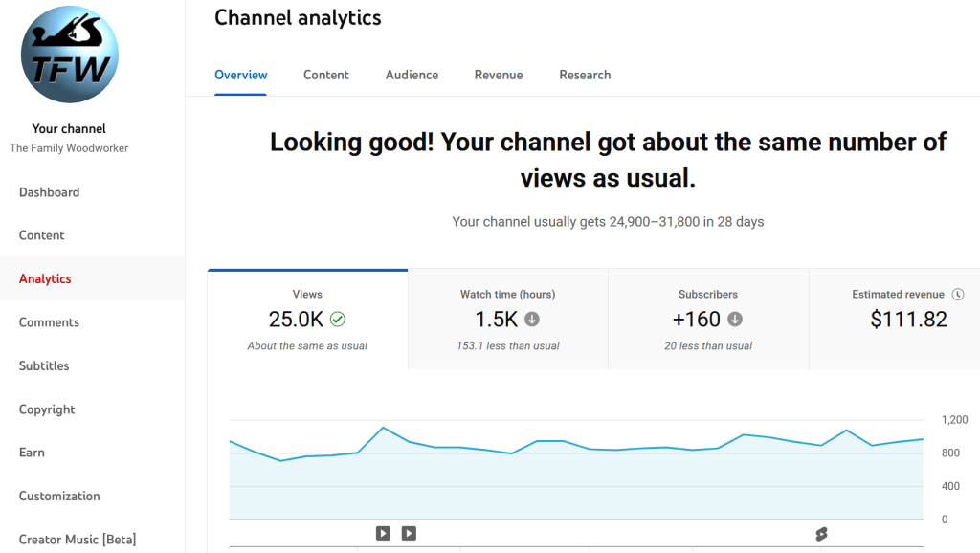This screenshot has height=553, width=980.
Task: Click the green checkmark beside Views count
Action: [337, 320]
